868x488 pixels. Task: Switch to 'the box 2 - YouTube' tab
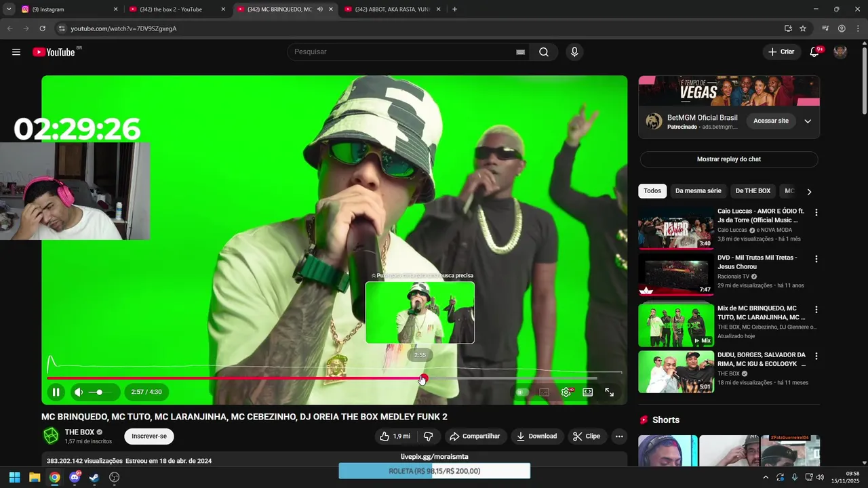click(x=177, y=9)
